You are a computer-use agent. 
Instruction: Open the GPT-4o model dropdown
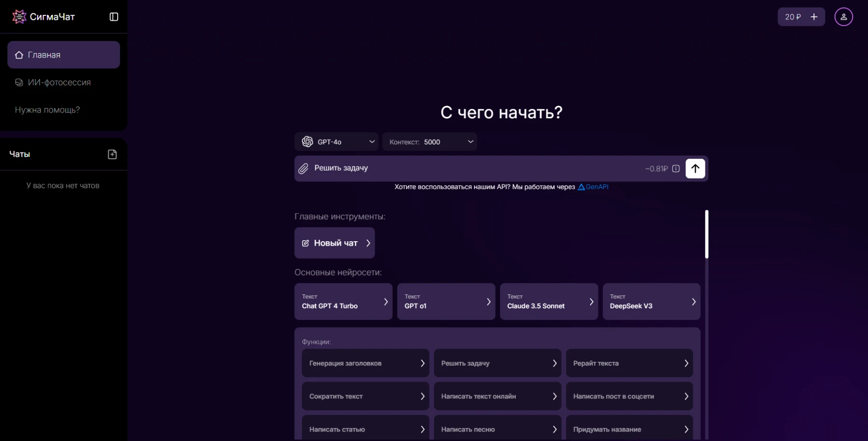click(337, 142)
